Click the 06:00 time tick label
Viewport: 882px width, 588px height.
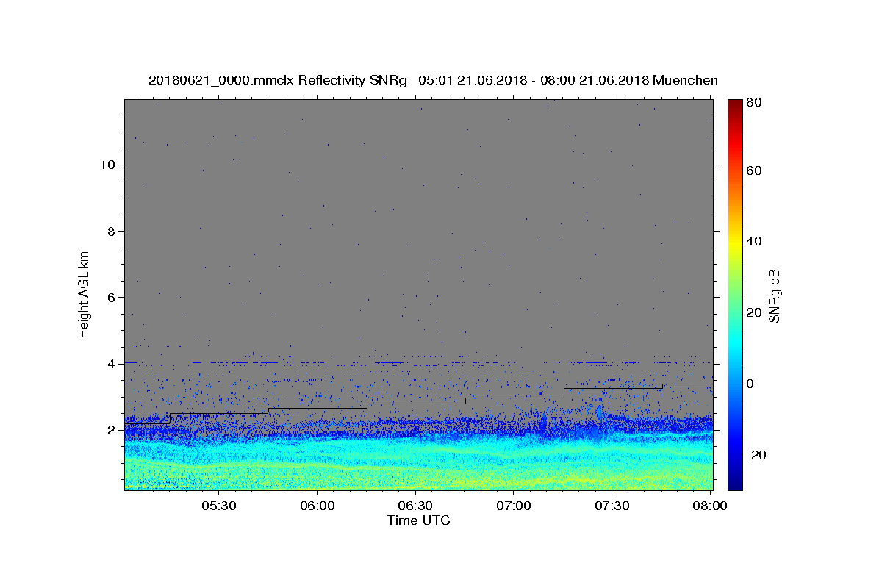pyautogui.click(x=318, y=506)
